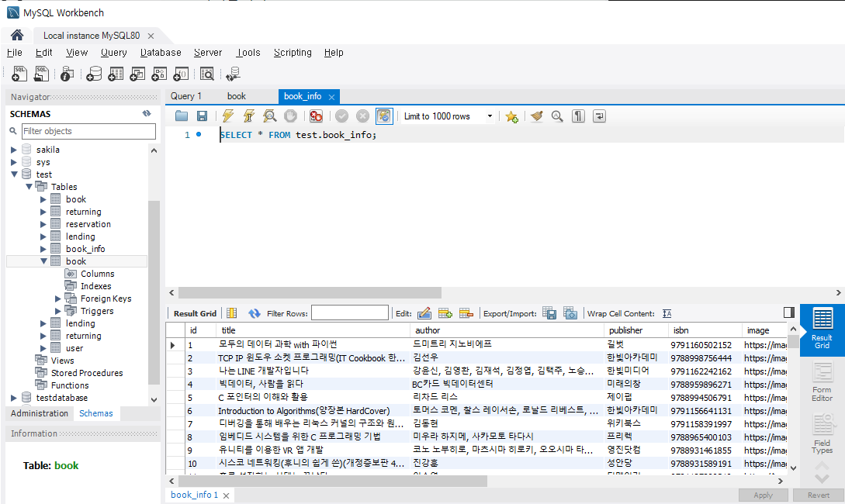Click the Filter Rows input field
This screenshot has height=504, width=845.
click(x=350, y=312)
